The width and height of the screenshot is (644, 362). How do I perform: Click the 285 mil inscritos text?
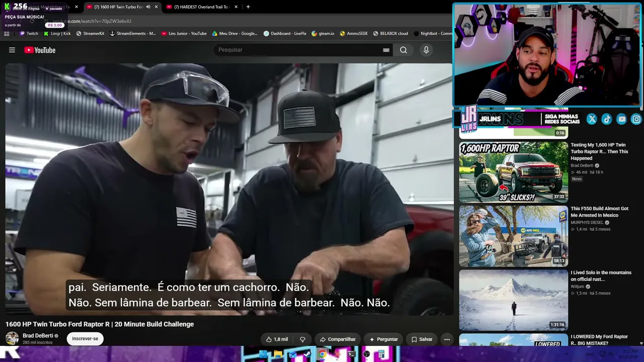point(38,342)
